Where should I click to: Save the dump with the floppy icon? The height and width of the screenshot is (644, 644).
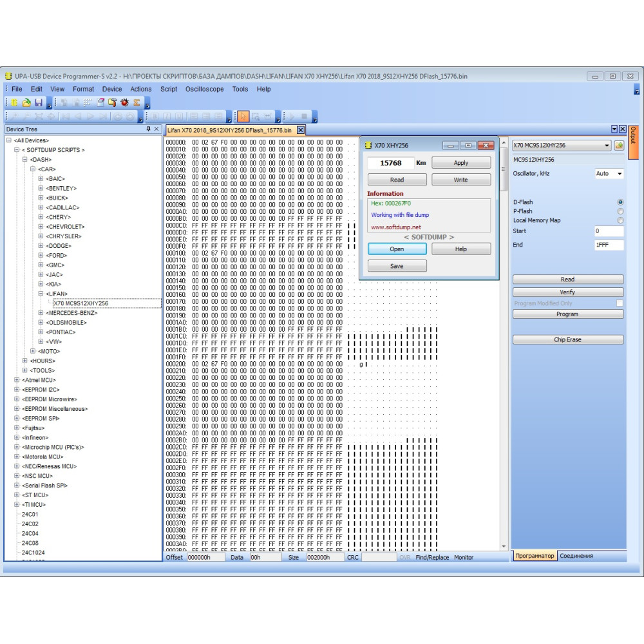click(x=39, y=102)
